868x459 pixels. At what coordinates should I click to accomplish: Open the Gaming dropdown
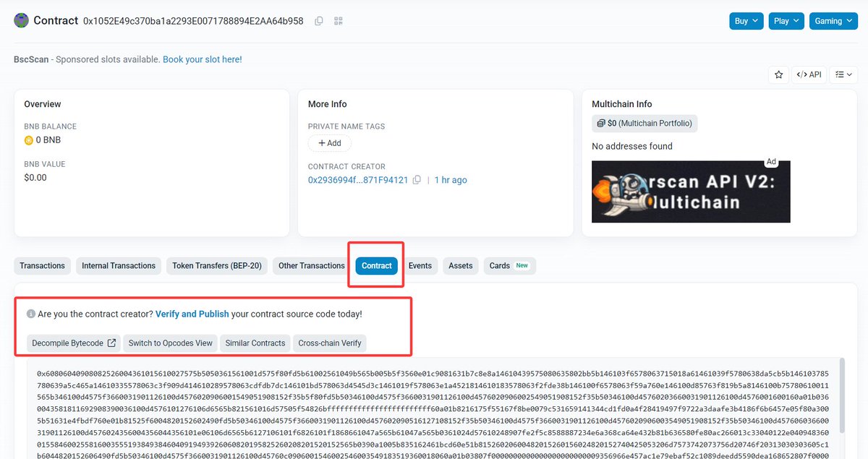click(x=833, y=21)
